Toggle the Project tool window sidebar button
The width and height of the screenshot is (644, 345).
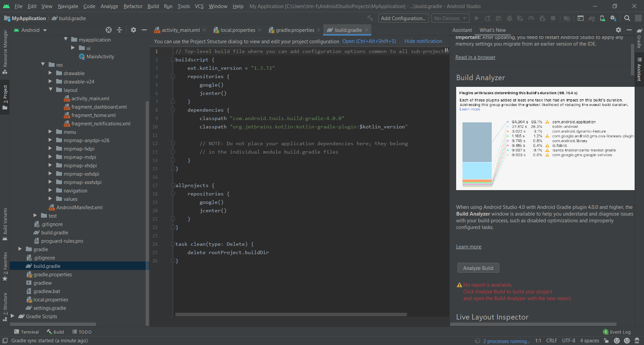point(5,97)
